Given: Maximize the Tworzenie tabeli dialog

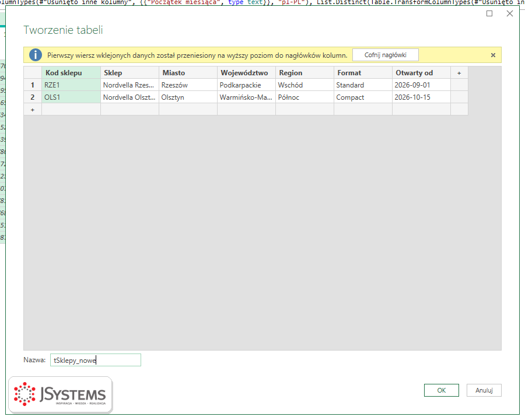Looking at the screenshot, I should (x=489, y=13).
